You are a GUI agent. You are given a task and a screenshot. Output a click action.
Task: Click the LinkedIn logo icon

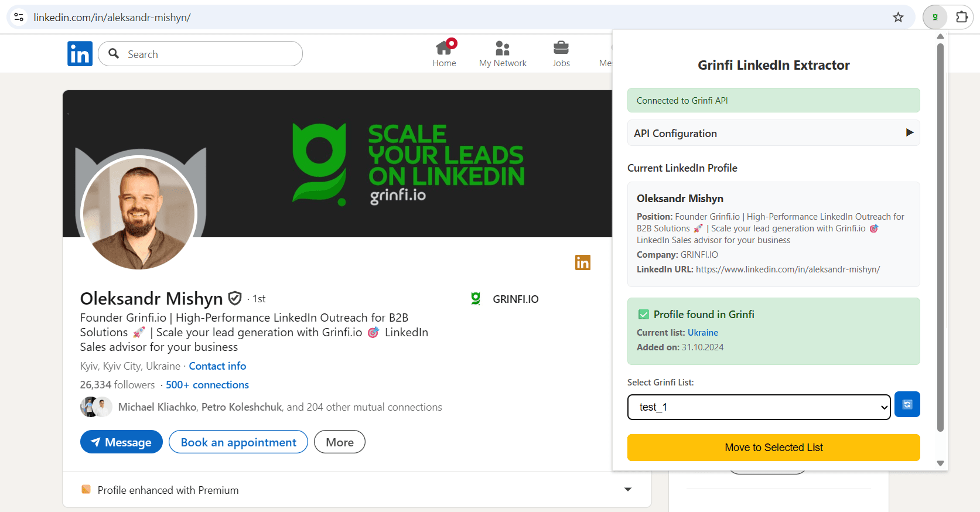point(80,54)
